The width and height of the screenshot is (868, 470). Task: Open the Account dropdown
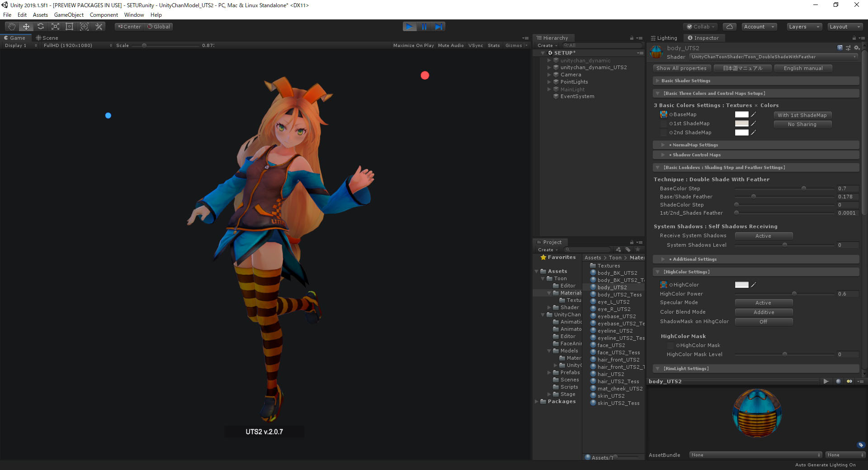pos(759,27)
